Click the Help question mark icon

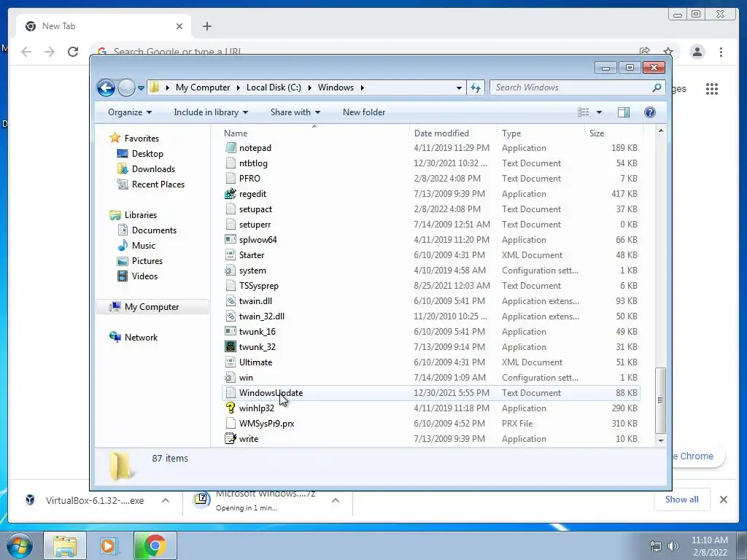point(650,112)
